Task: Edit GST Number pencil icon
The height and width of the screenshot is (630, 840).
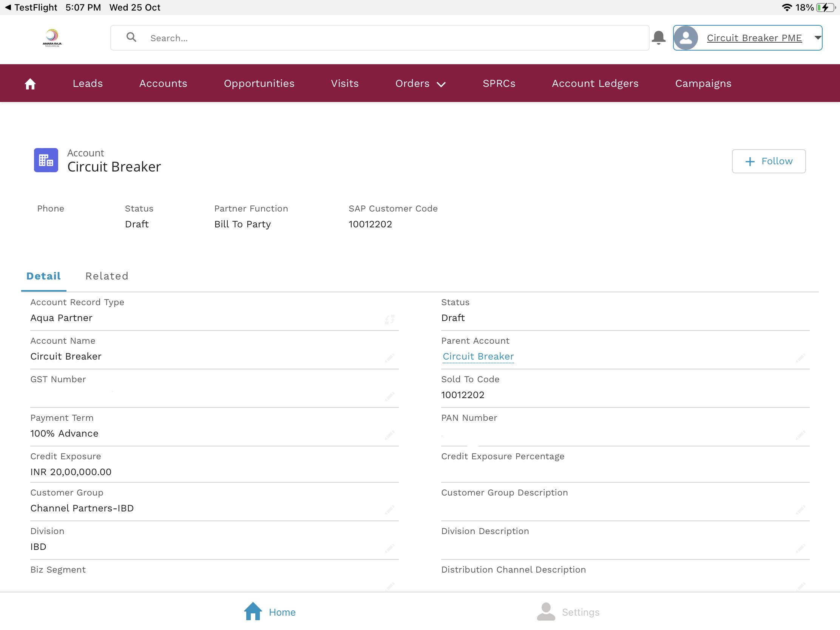Action: click(x=390, y=397)
